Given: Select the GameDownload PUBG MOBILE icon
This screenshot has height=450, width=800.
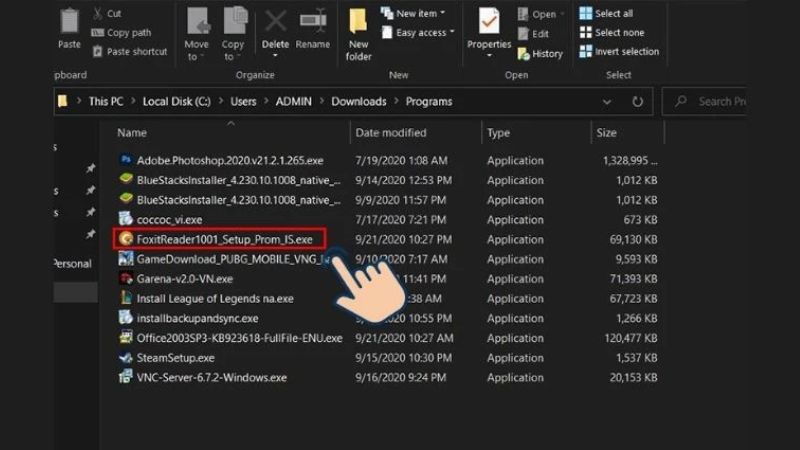Looking at the screenshot, I should [x=126, y=259].
